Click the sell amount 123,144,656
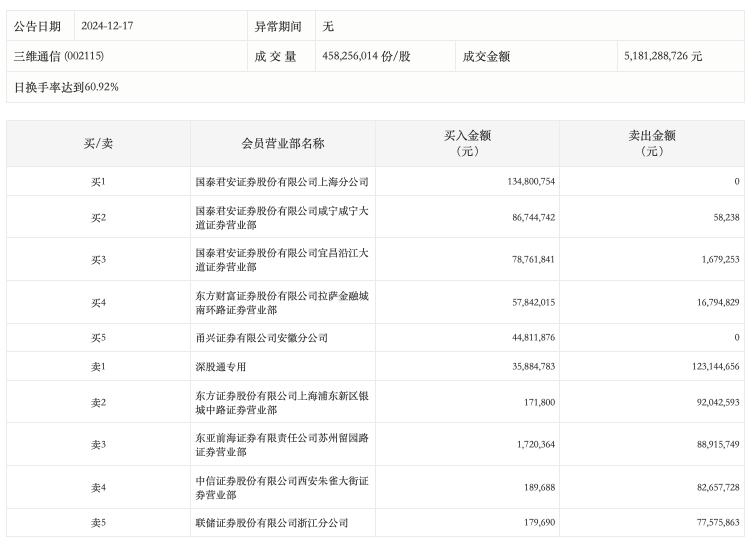 pyautogui.click(x=716, y=366)
